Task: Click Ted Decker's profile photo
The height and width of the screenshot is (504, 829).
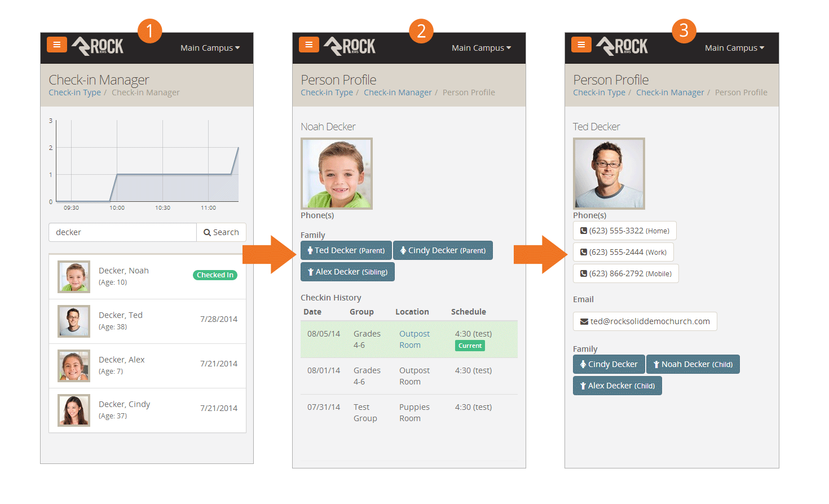Action: tap(609, 174)
